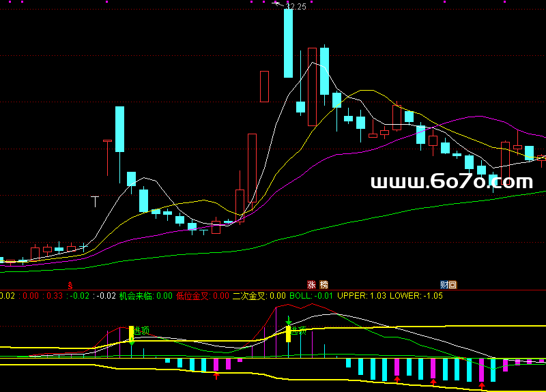546x392 pixels.
Task: Click the leftmost red up arrow signal
Action: 216,375
